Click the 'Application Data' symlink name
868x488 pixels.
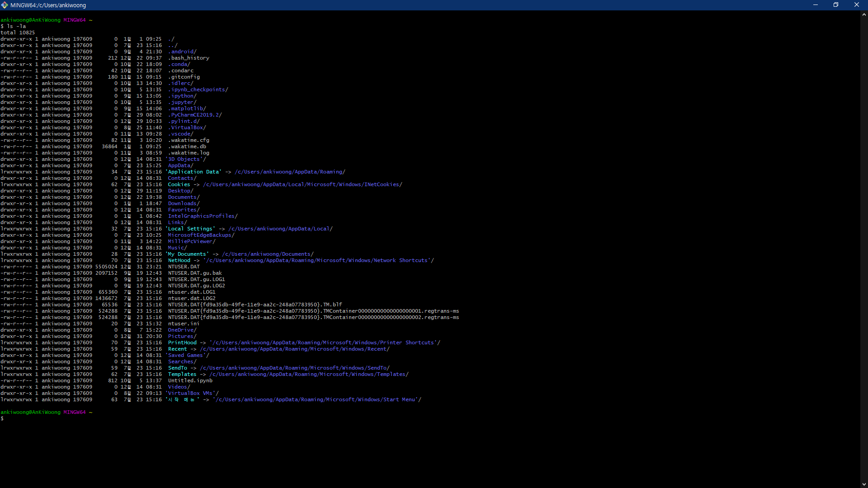point(193,172)
